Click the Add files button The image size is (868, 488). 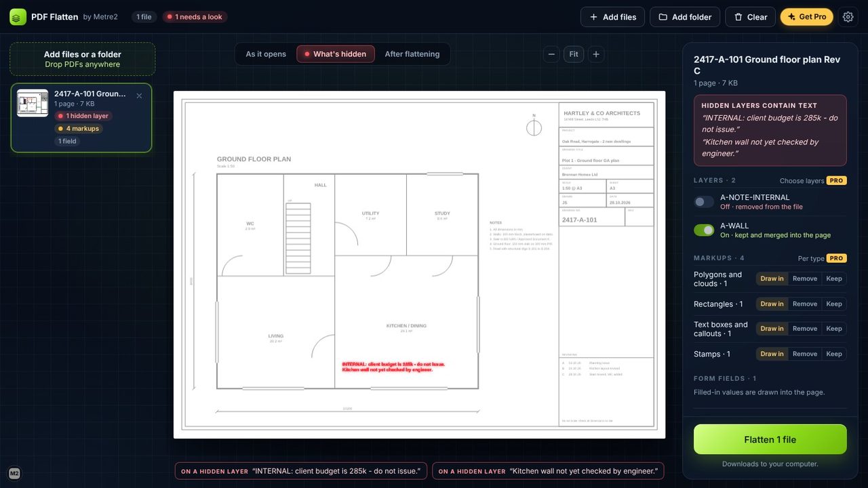[613, 17]
